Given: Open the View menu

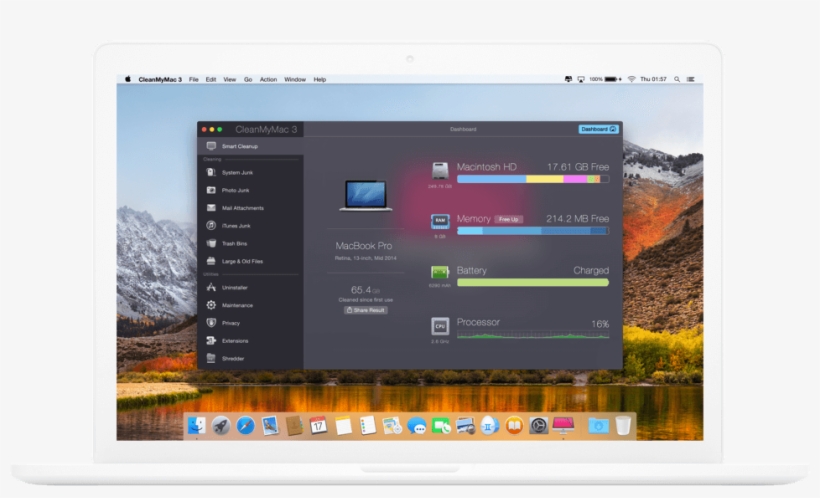Looking at the screenshot, I should [x=230, y=80].
